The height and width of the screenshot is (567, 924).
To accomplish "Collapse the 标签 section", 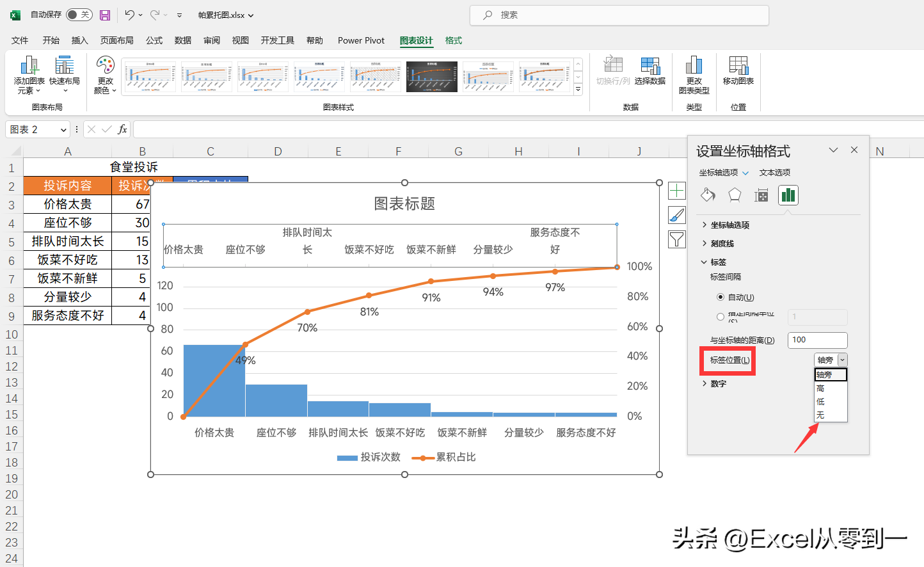I will click(714, 262).
